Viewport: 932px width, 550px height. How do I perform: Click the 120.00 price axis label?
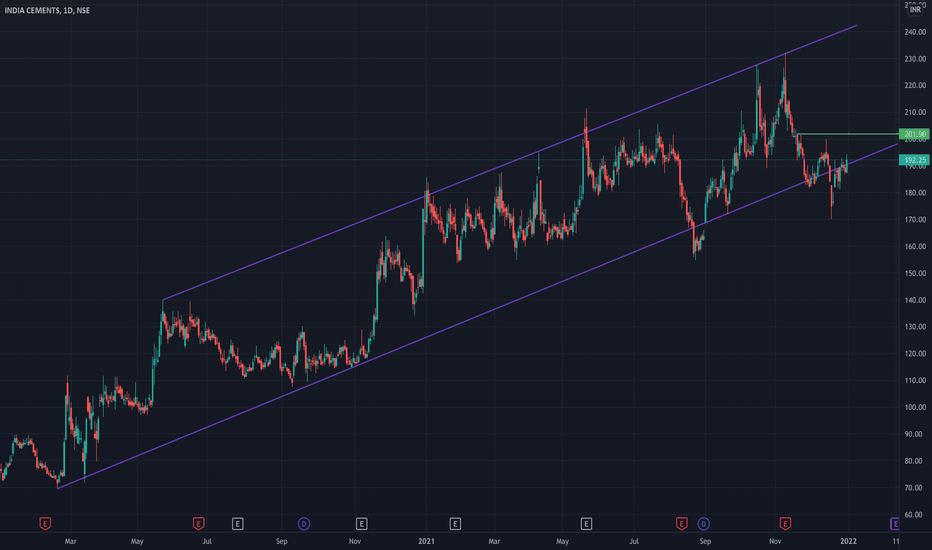915,354
